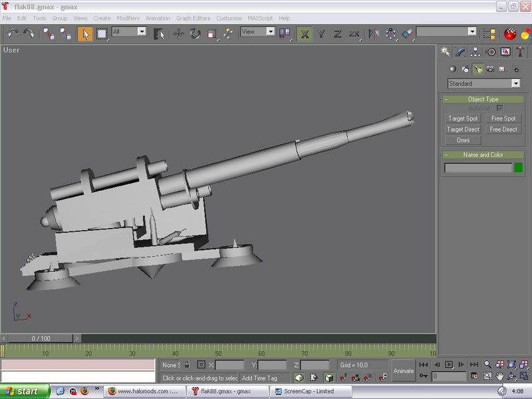Click the Align tool icon
Screen dimensions: 532x399
(x=407, y=34)
